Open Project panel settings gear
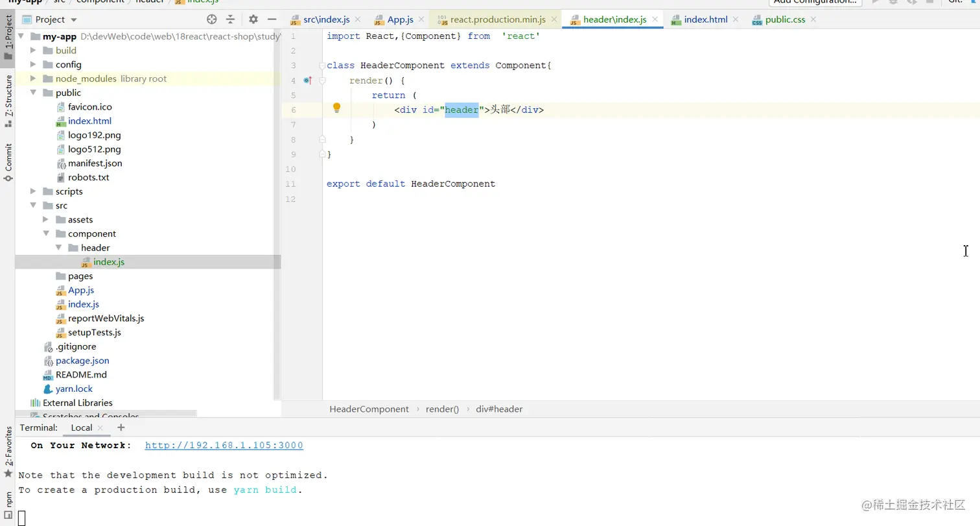Image resolution: width=980 pixels, height=526 pixels. [253, 19]
